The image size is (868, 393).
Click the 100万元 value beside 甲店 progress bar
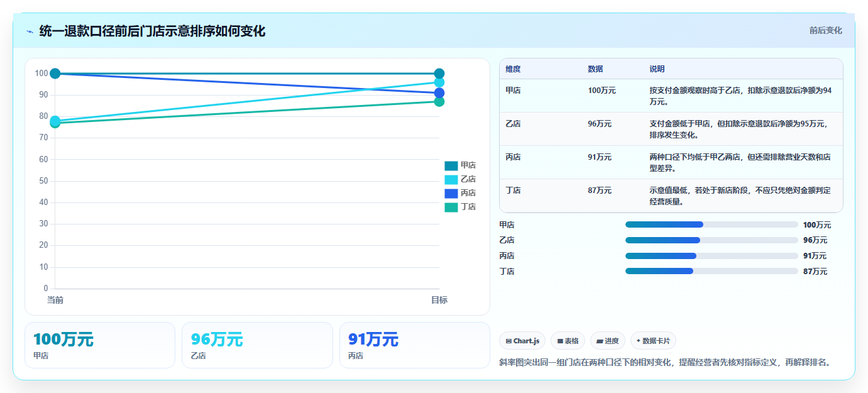[817, 224]
